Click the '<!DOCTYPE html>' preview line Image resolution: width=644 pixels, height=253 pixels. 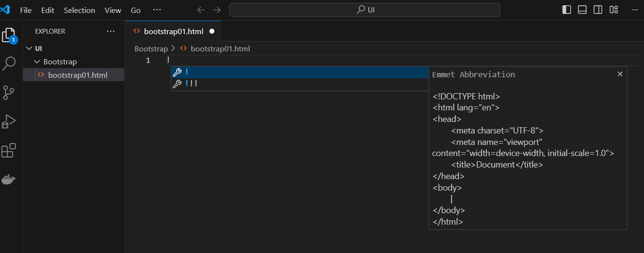(x=466, y=96)
